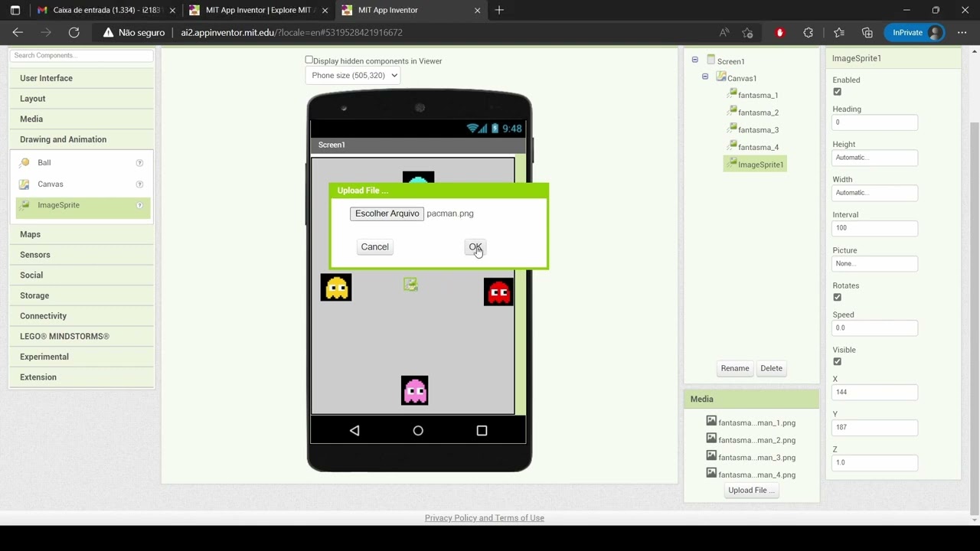Edit the Z property field
This screenshot has height=551, width=980.
pyautogui.click(x=875, y=462)
